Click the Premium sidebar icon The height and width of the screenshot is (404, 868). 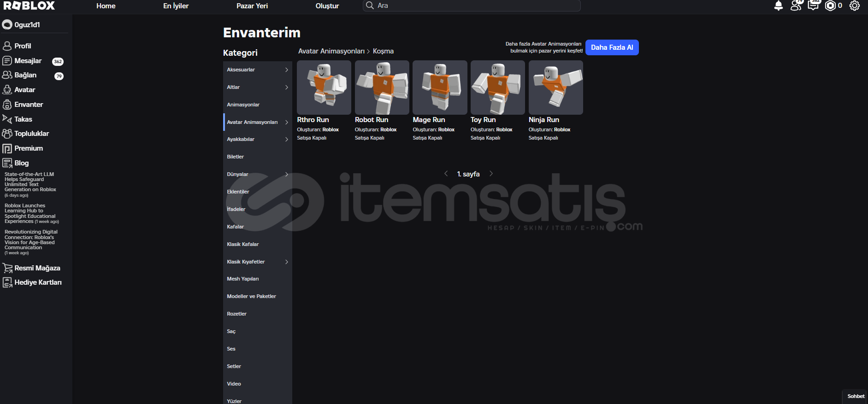click(x=7, y=148)
